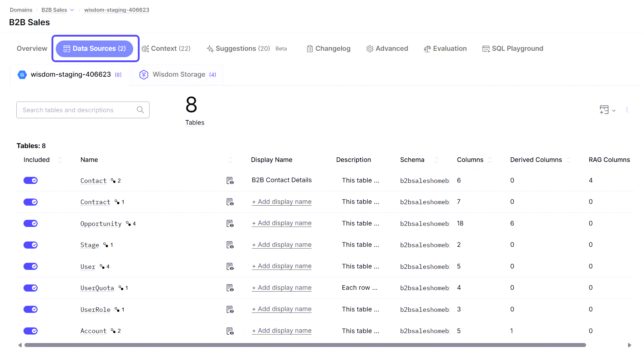
Task: Expand the chevron next to add table icon
Action: pos(613,110)
